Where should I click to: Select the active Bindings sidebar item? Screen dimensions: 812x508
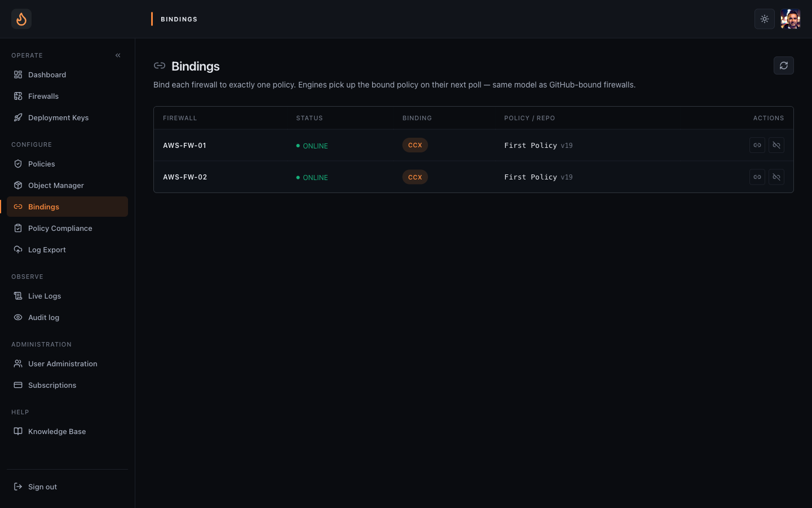click(x=67, y=207)
